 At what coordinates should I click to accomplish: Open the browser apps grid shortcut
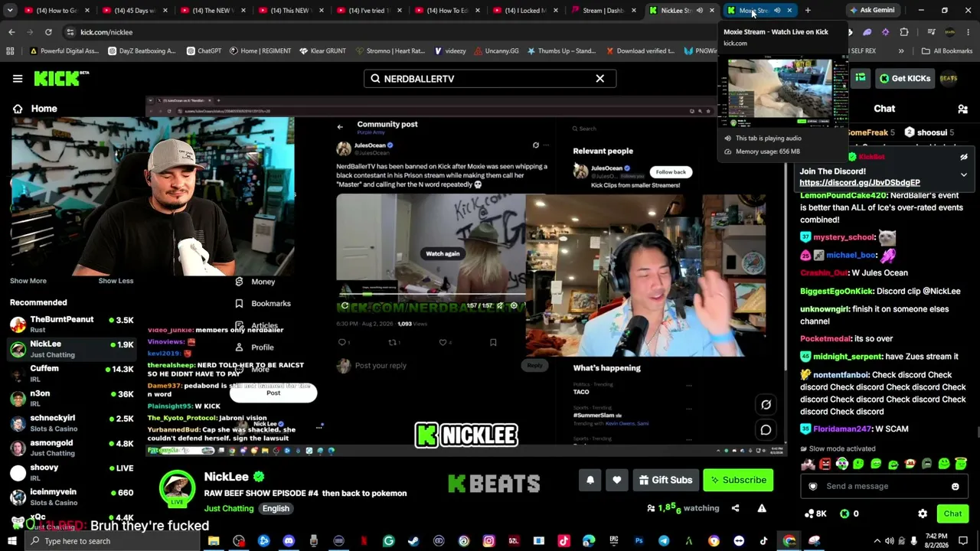coord(10,51)
